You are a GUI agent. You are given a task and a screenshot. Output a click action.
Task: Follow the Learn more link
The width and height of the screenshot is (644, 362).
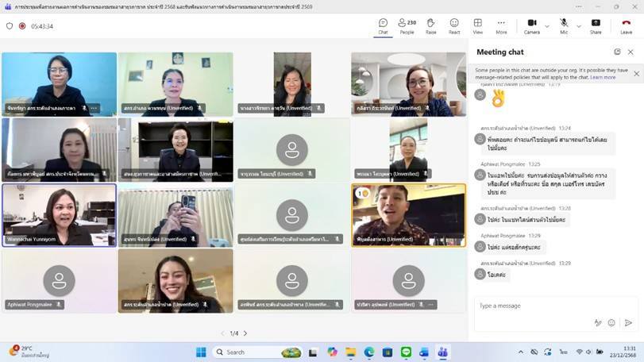point(603,77)
